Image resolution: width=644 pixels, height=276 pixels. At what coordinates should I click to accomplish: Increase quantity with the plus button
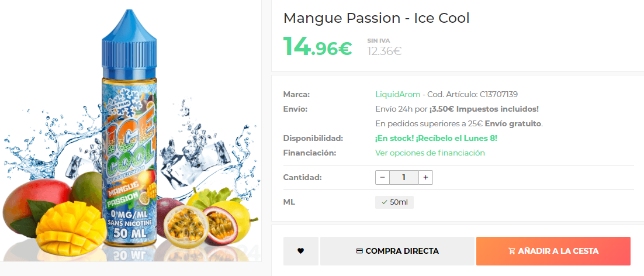(425, 177)
